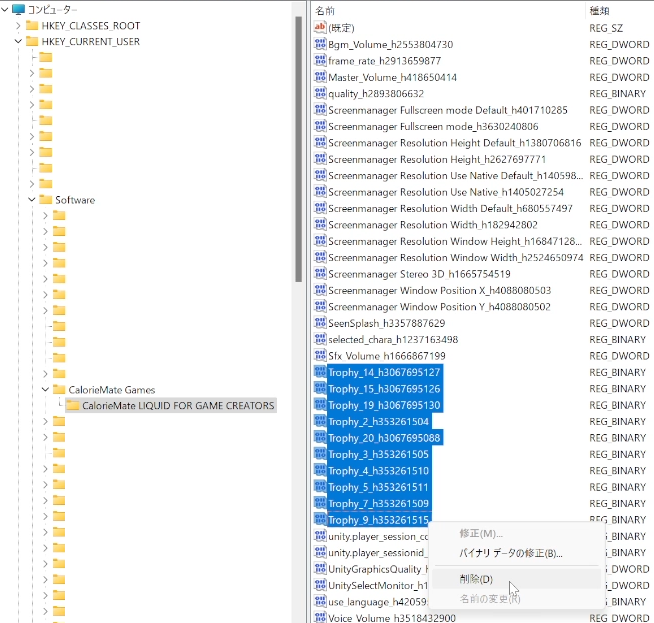Select Screenmanager Resolution Width_h182942802

(x=433, y=224)
